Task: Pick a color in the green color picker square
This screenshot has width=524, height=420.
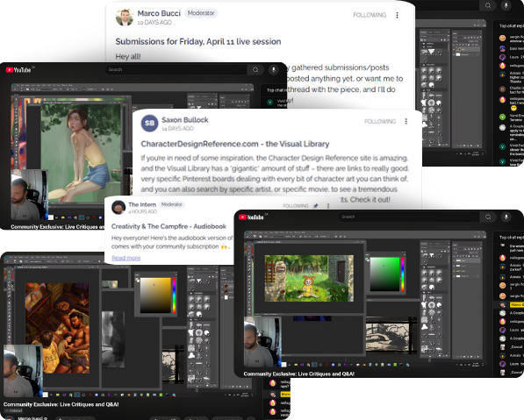Action: point(384,274)
